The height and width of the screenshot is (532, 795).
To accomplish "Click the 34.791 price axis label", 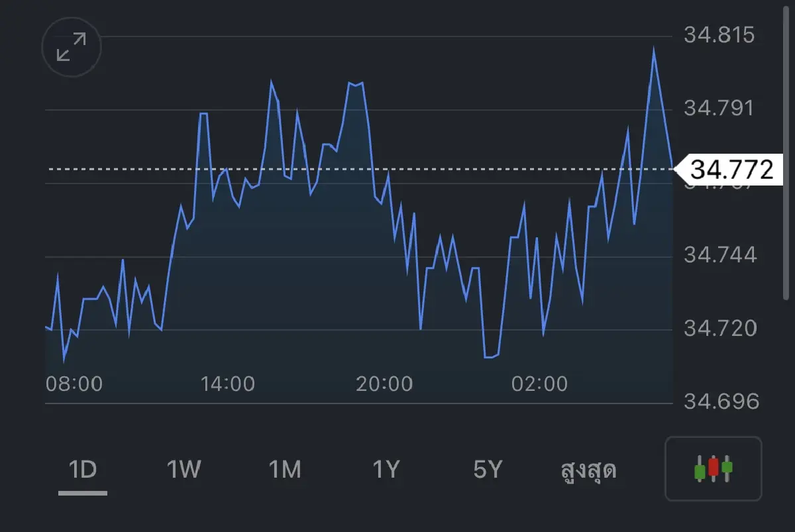I will pyautogui.click(x=719, y=108).
